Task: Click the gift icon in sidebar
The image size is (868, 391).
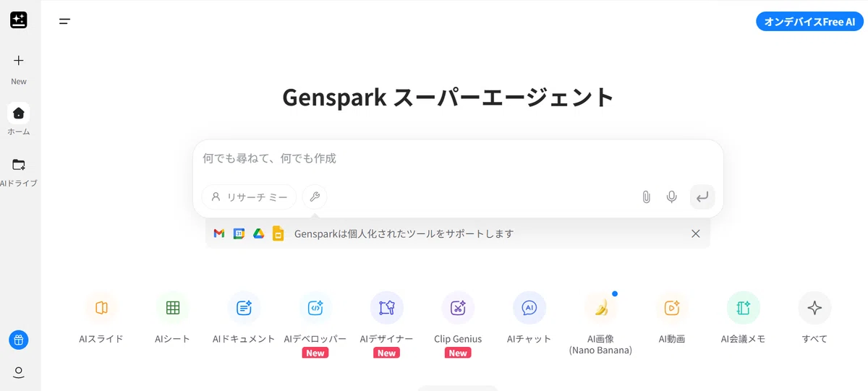Action: tap(19, 339)
